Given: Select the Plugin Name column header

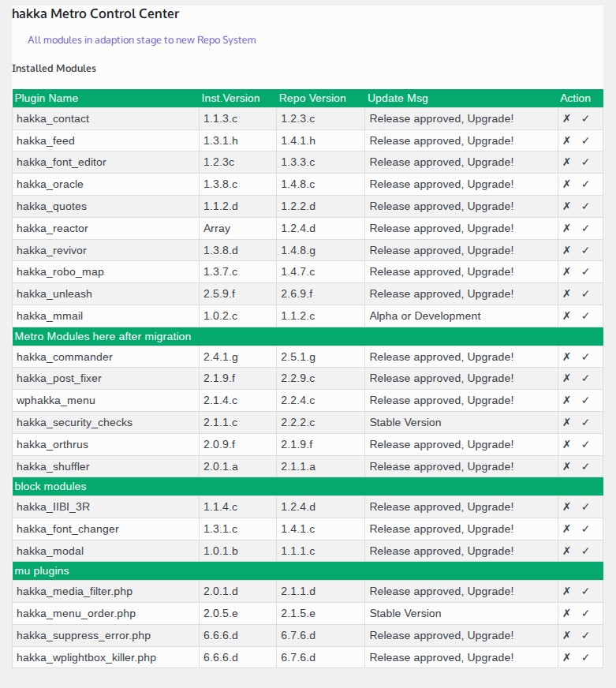Looking at the screenshot, I should point(47,99).
